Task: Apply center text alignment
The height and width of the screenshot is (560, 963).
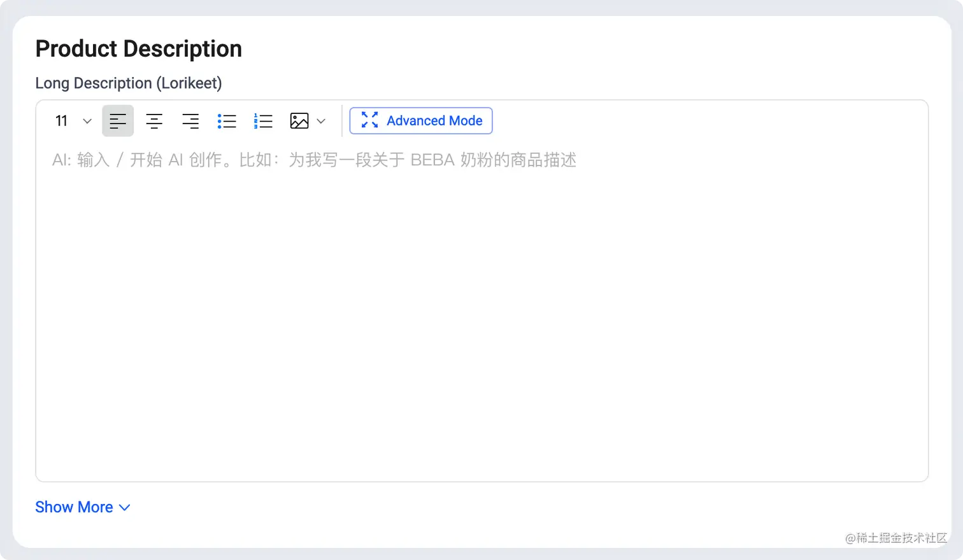Action: (154, 121)
